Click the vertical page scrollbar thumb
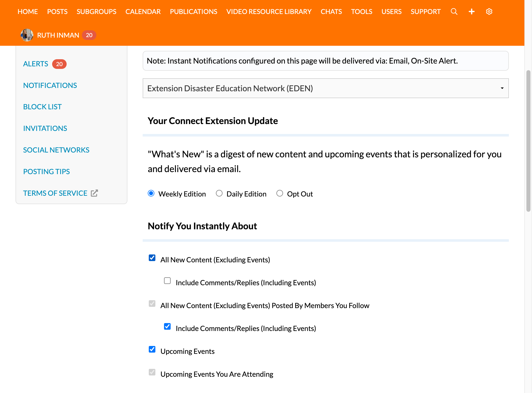 [x=528, y=141]
